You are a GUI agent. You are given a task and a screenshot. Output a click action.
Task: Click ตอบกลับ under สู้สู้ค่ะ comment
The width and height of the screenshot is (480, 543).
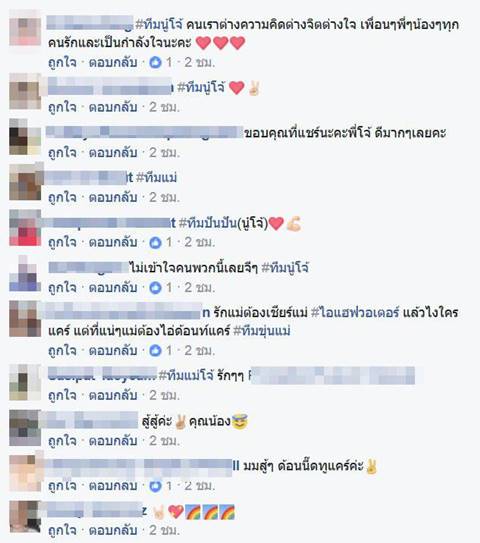[113, 440]
